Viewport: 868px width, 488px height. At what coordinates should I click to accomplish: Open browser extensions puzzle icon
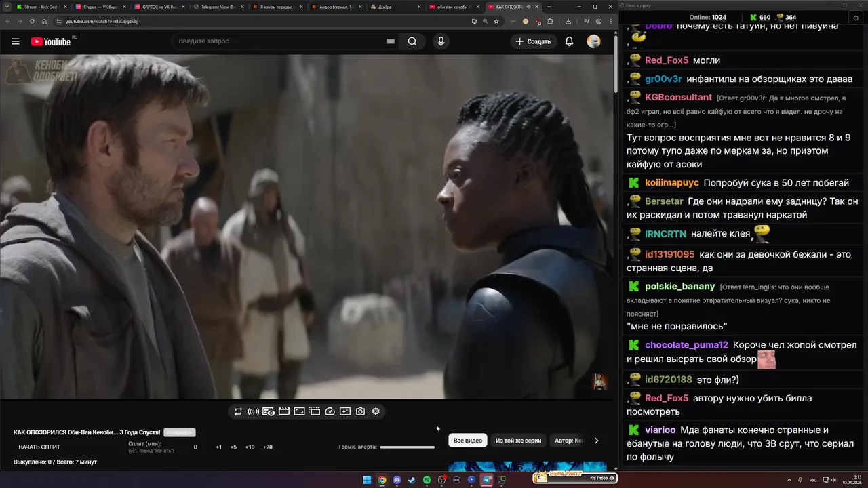pos(550,21)
